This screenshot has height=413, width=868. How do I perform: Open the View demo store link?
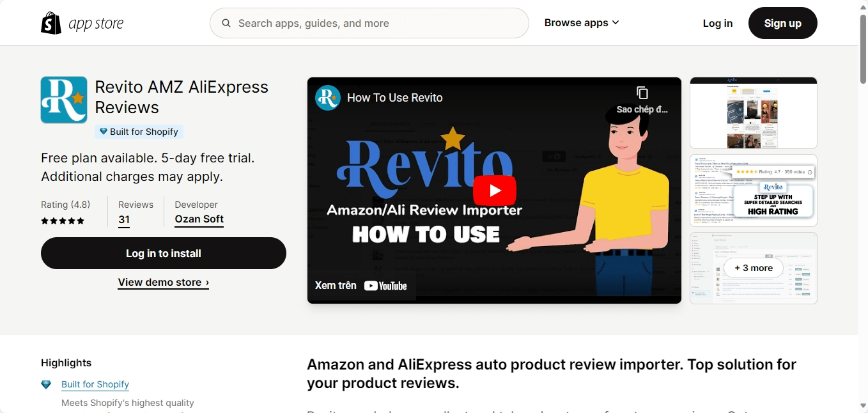point(164,282)
